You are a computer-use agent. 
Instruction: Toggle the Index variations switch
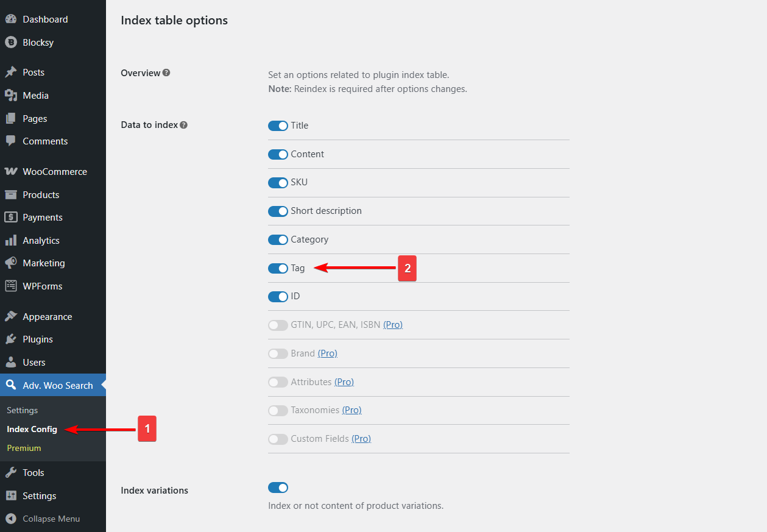pyautogui.click(x=278, y=488)
